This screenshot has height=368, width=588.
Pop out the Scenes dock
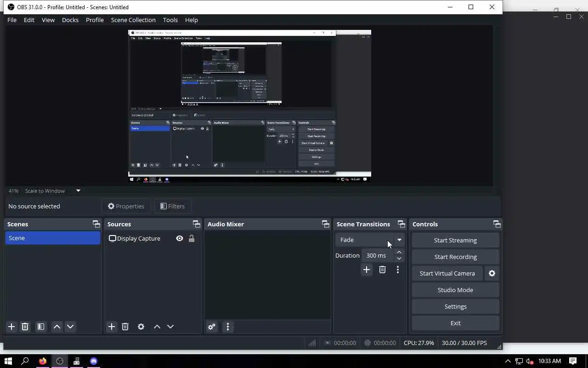tap(96, 224)
